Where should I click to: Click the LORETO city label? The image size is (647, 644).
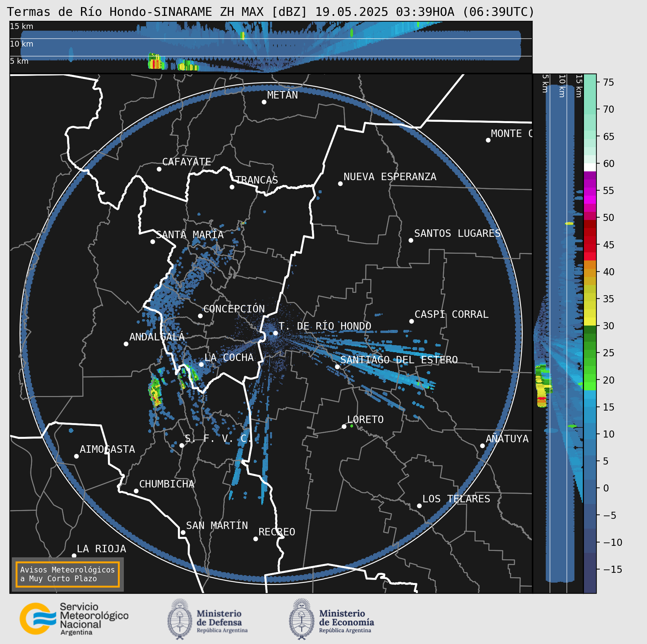click(x=366, y=420)
